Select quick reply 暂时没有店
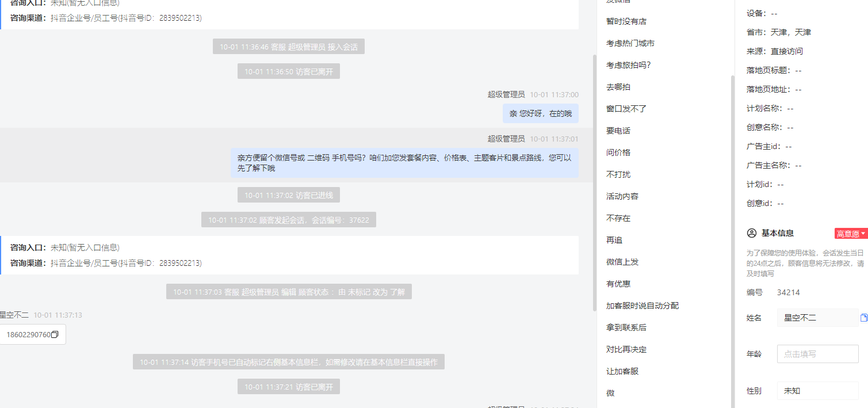868x408 pixels. (626, 21)
